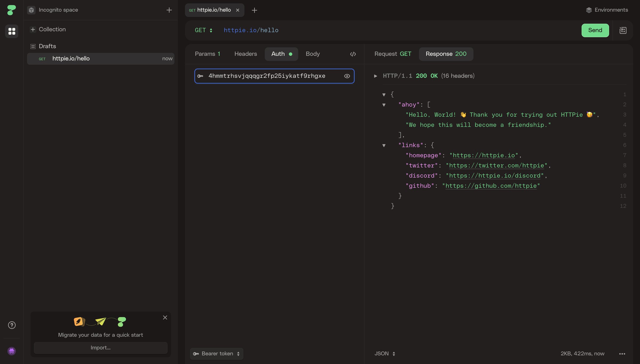Switch to the Params tab

[207, 54]
